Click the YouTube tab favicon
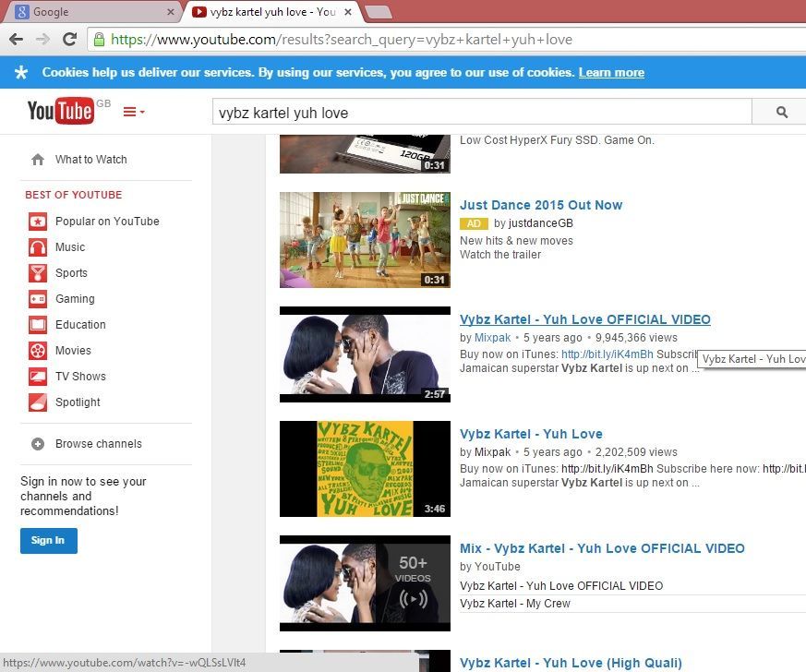 tap(199, 11)
